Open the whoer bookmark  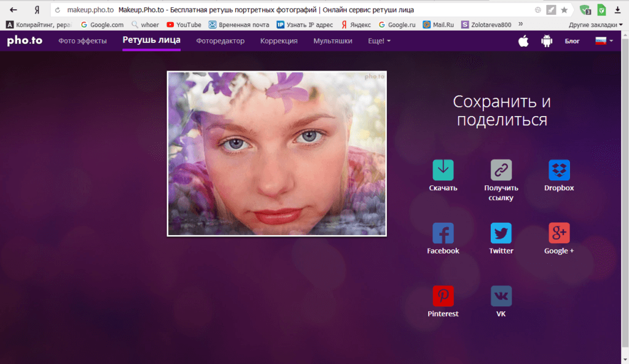coord(145,25)
